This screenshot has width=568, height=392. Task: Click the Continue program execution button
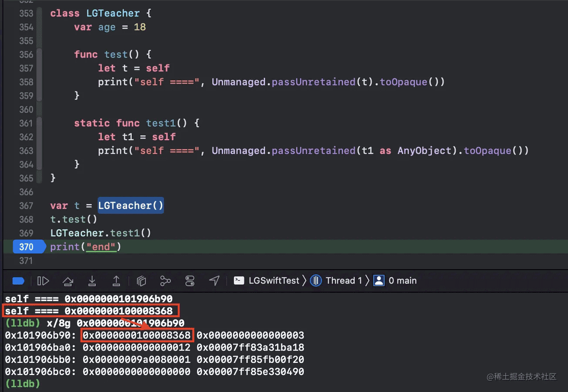[x=43, y=281]
